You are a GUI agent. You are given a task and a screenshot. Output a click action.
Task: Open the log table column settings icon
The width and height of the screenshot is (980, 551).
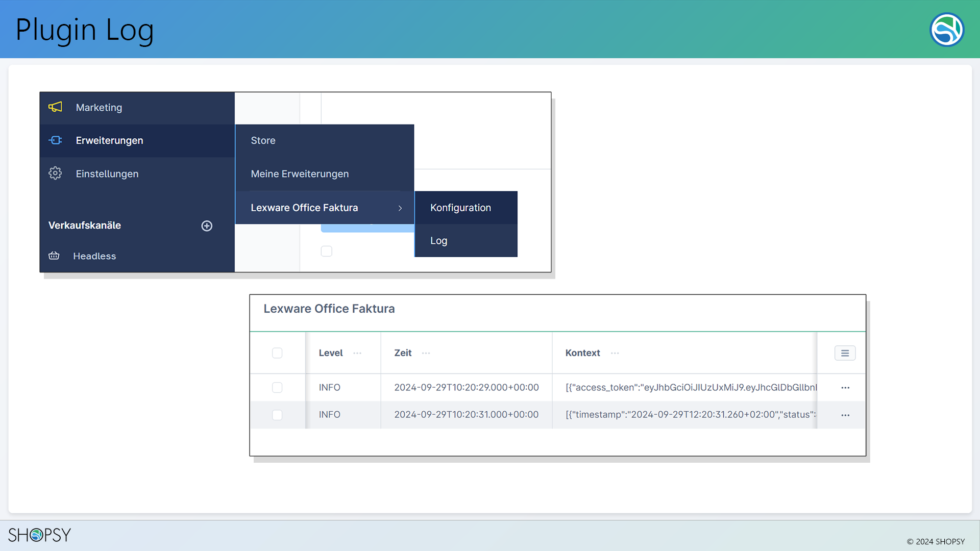coord(845,353)
